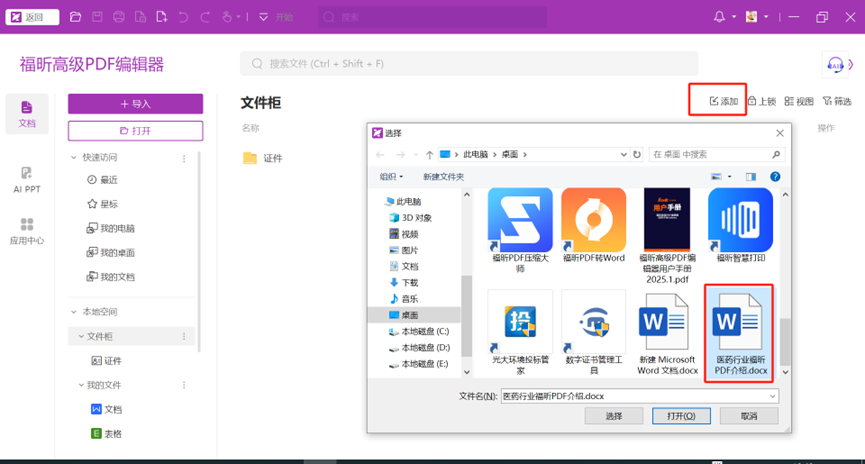Open 我的桌面 in quick access

(110, 253)
